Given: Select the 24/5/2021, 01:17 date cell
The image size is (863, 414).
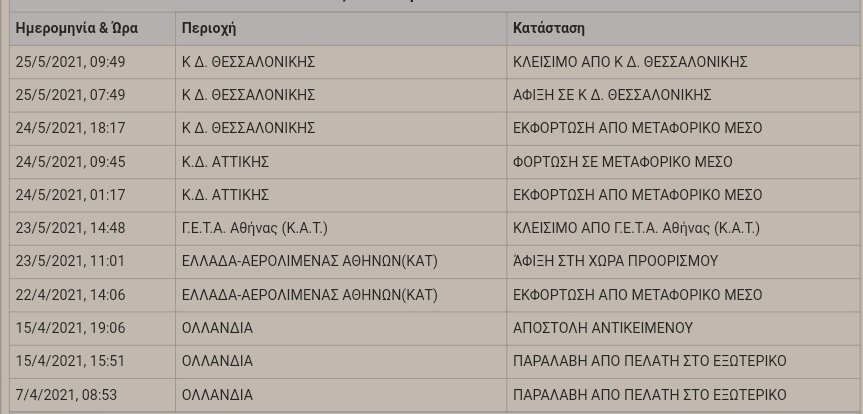Looking at the screenshot, I should tap(70, 195).
